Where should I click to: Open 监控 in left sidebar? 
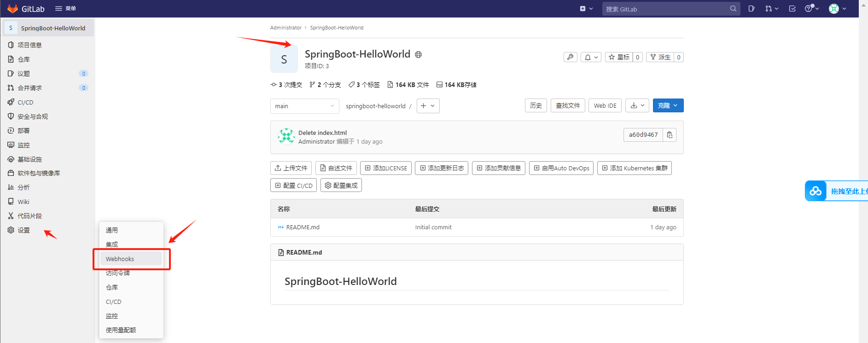tap(48, 145)
